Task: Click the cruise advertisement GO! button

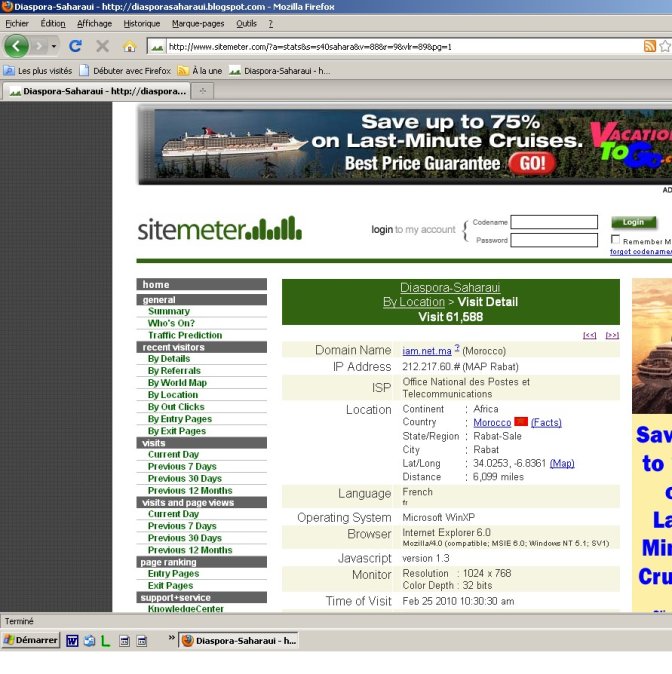Action: (532, 163)
